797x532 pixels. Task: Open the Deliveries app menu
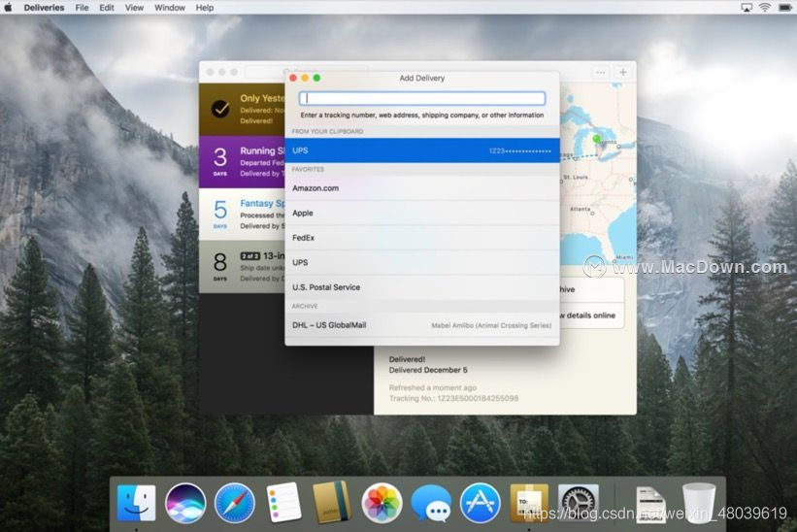(44, 8)
